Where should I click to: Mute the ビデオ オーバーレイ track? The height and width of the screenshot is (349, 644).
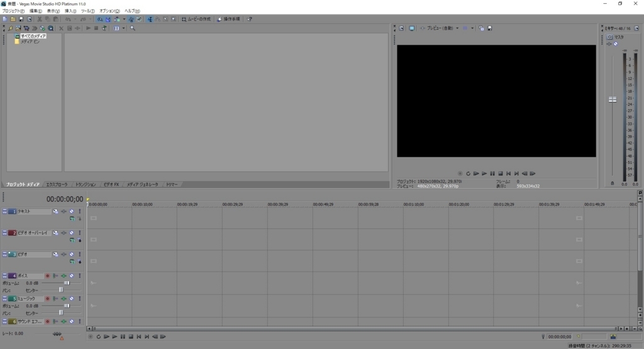pyautogui.click(x=72, y=233)
